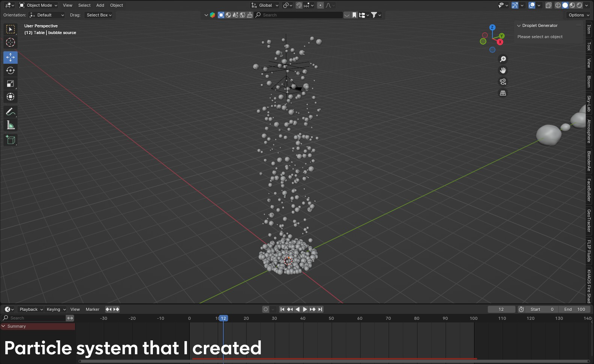Toggle camera view in viewport
Image resolution: width=594 pixels, height=364 pixels.
click(503, 82)
